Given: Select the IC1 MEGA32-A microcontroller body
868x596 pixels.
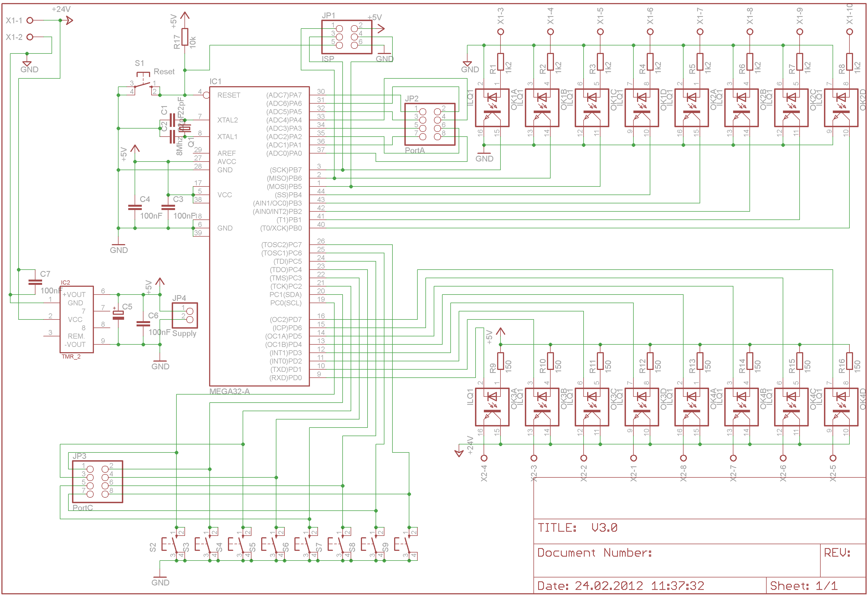Looking at the screenshot, I should (x=259, y=236).
